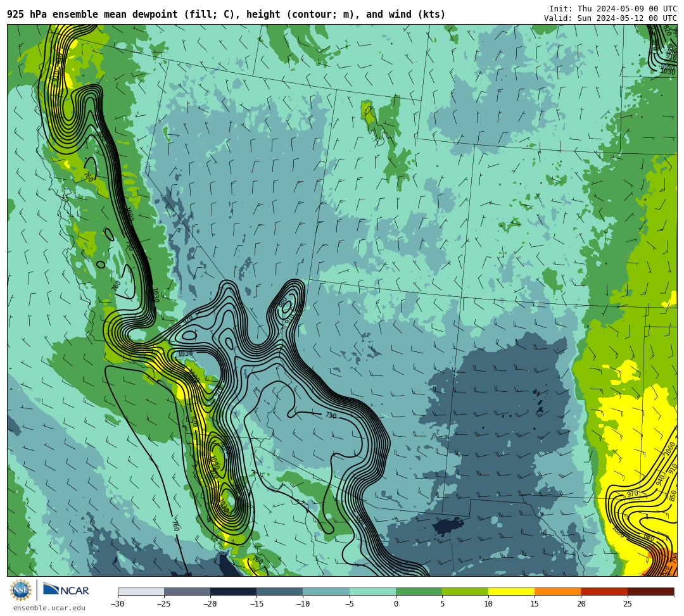Click the 25 colorbar tick label

click(627, 604)
